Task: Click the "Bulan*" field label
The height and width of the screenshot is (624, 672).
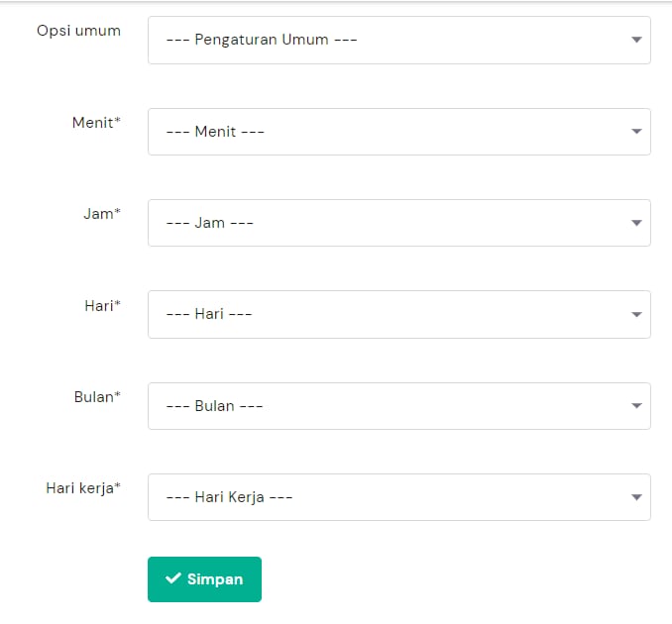Action: 97,397
